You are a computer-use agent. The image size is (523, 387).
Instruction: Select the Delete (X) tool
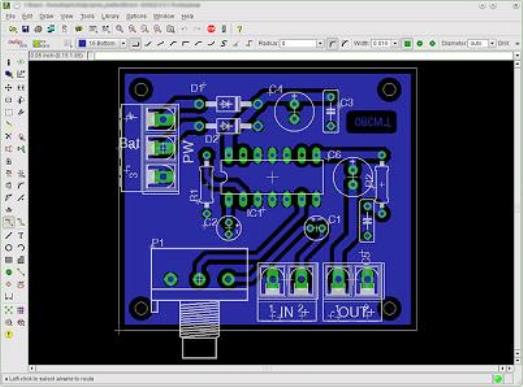click(x=8, y=136)
